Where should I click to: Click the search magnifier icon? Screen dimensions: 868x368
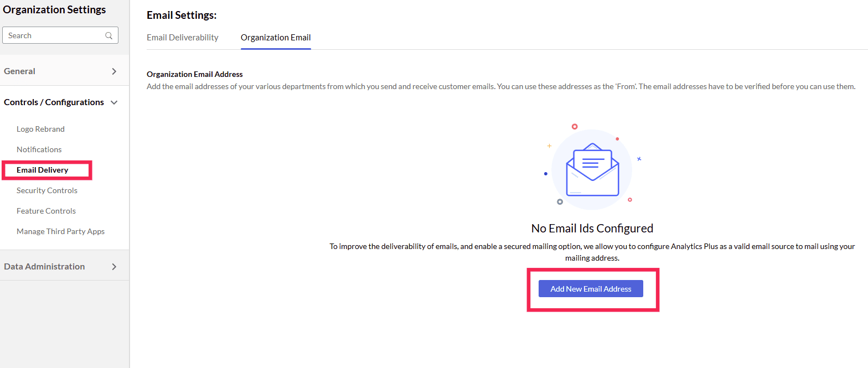[109, 35]
